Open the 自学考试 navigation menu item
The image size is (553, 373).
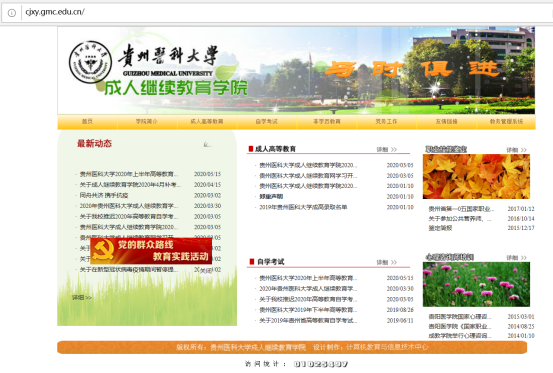click(266, 122)
